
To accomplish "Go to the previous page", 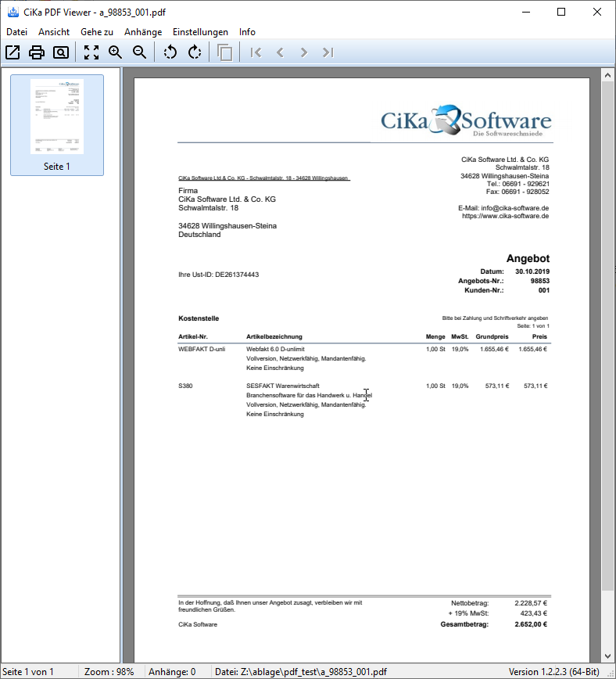I will click(280, 52).
